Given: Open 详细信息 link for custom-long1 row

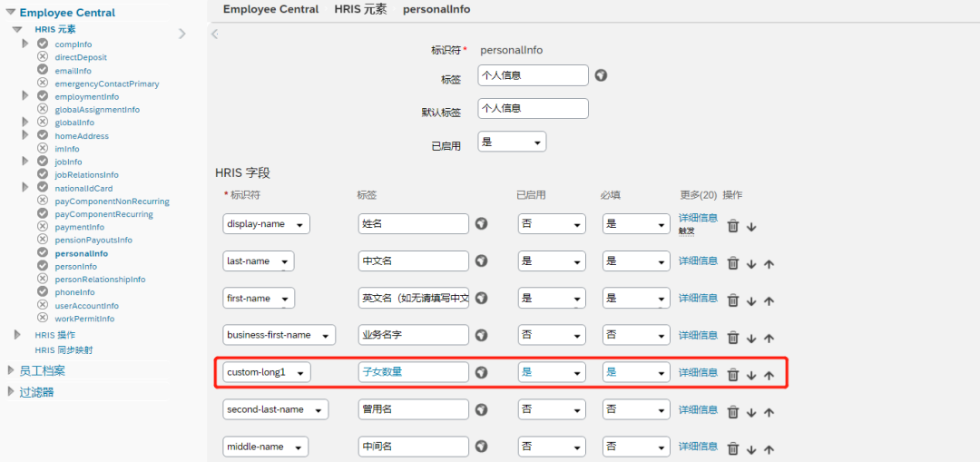Looking at the screenshot, I should [698, 372].
